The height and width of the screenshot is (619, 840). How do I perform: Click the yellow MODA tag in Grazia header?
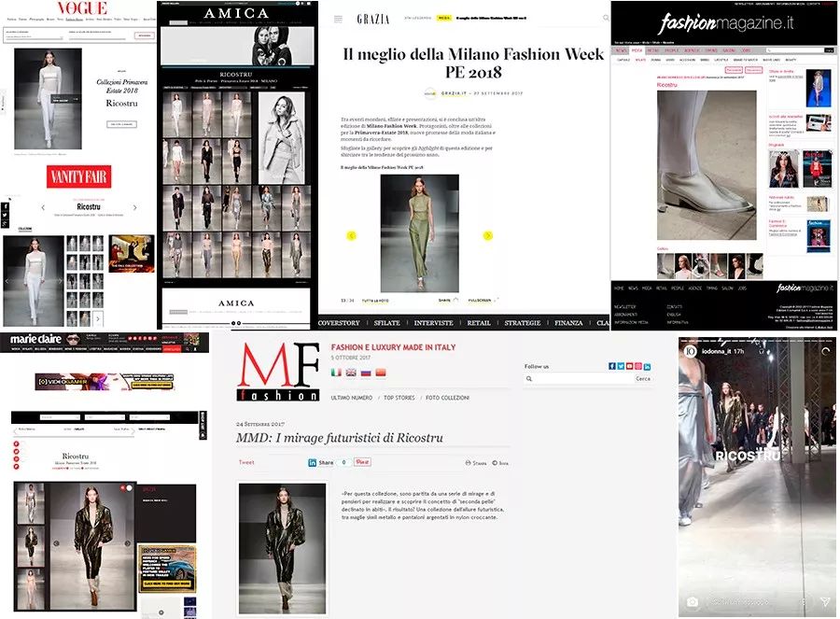point(443,18)
